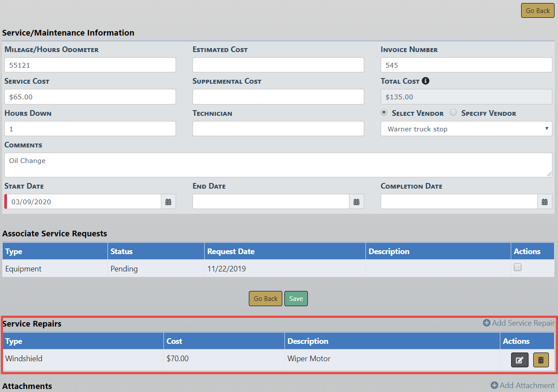
Task: Open the Completion Date calendar picker
Action: point(545,202)
